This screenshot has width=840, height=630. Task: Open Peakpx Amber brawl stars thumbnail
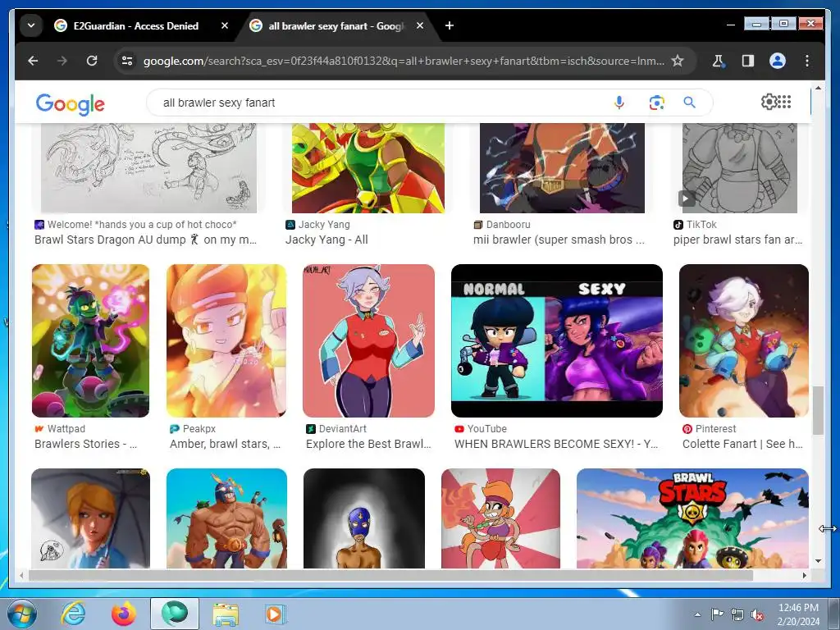pyautogui.click(x=226, y=340)
